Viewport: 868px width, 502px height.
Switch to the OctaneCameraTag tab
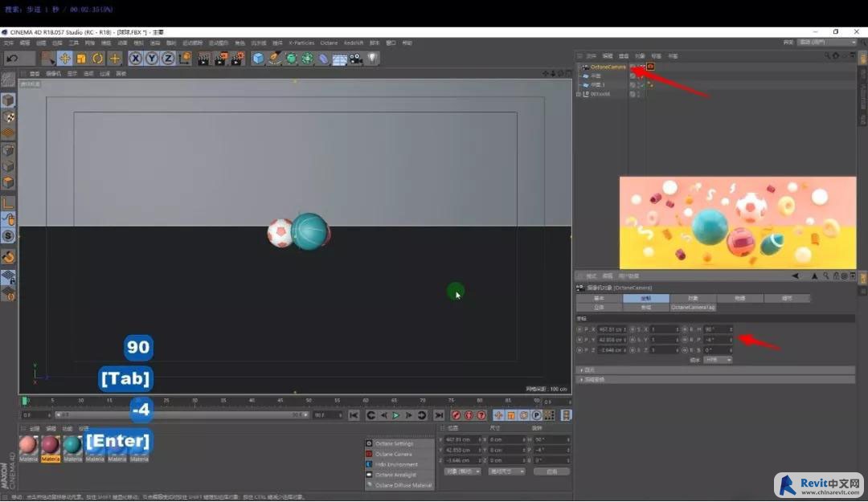693,307
